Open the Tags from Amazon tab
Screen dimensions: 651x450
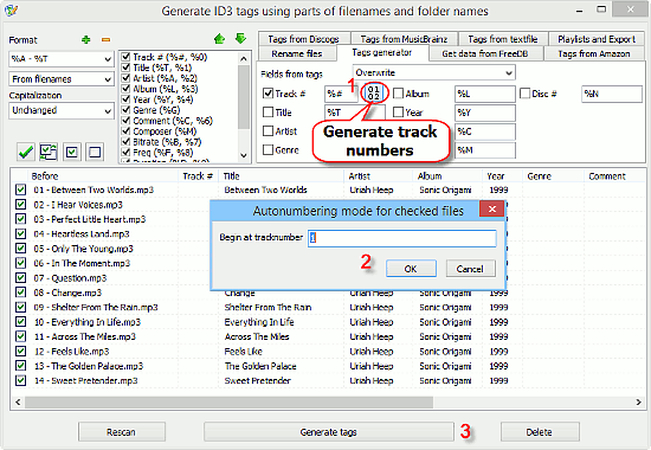tap(594, 53)
